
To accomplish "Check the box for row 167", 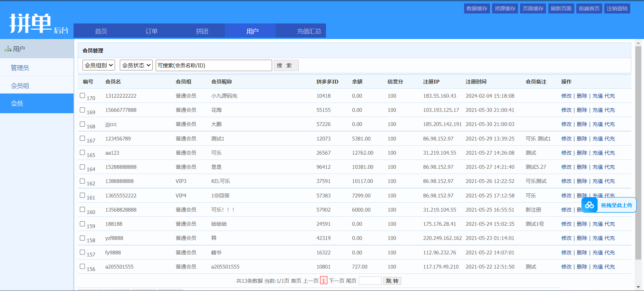I will pyautogui.click(x=82, y=138).
